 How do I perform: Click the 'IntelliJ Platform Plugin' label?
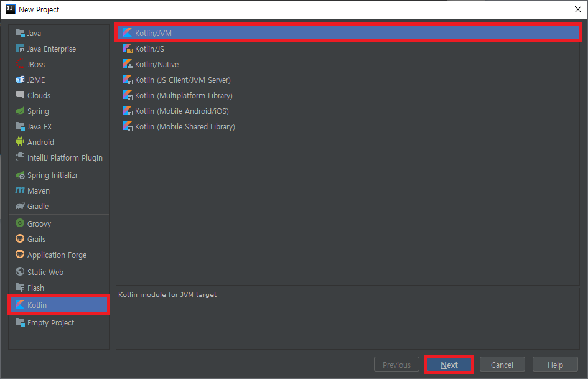(65, 158)
